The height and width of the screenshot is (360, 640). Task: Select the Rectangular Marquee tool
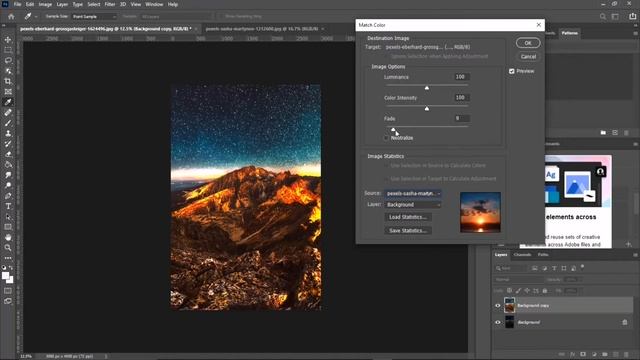(8, 50)
